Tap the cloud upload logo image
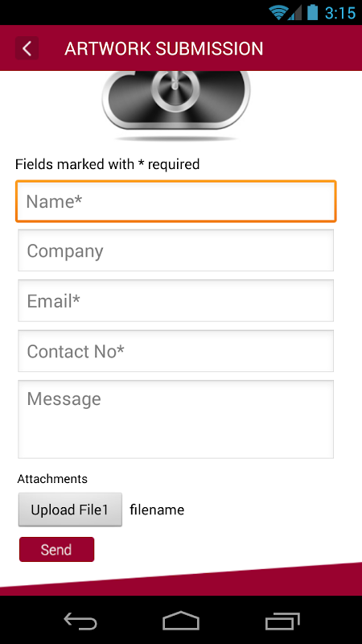 click(176, 105)
